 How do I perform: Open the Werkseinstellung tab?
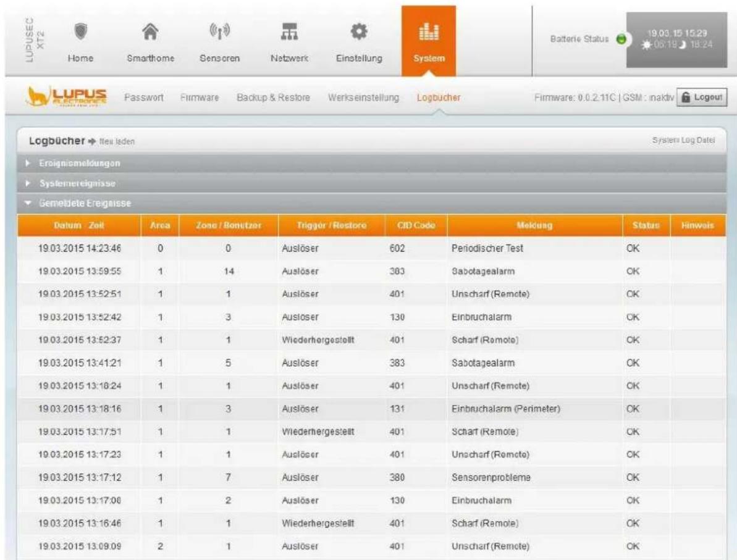coord(363,98)
